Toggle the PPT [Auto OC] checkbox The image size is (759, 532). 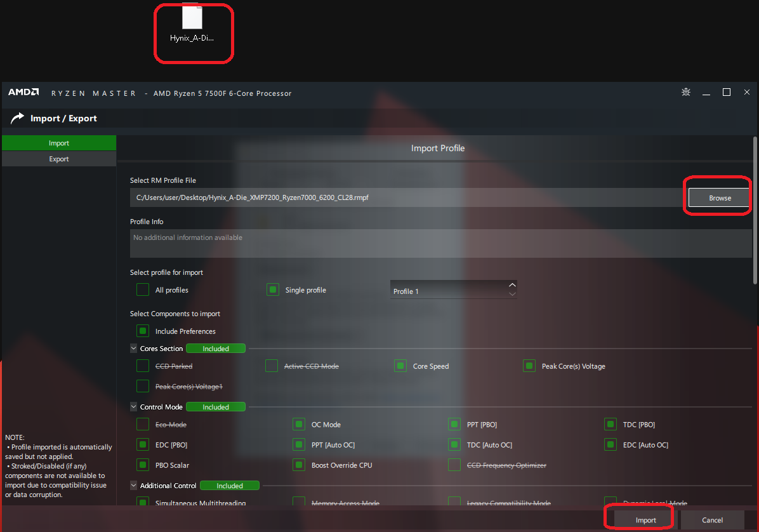pos(299,444)
